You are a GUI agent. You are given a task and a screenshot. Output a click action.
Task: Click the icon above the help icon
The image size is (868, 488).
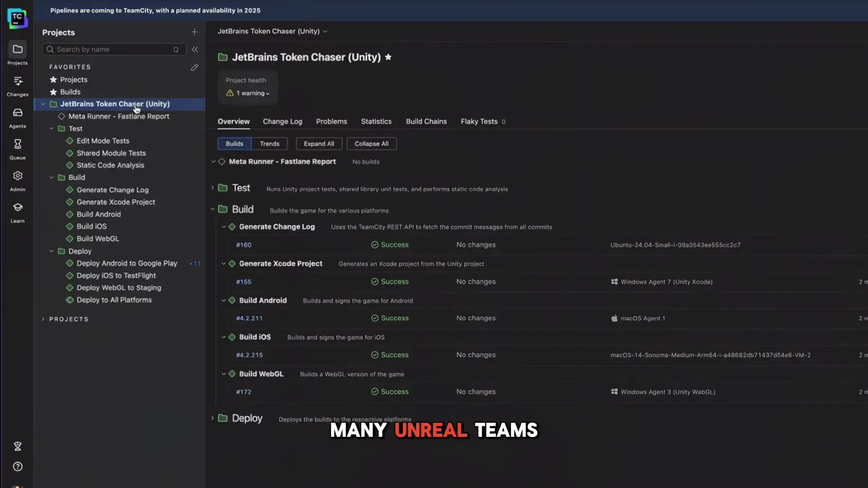[18, 446]
